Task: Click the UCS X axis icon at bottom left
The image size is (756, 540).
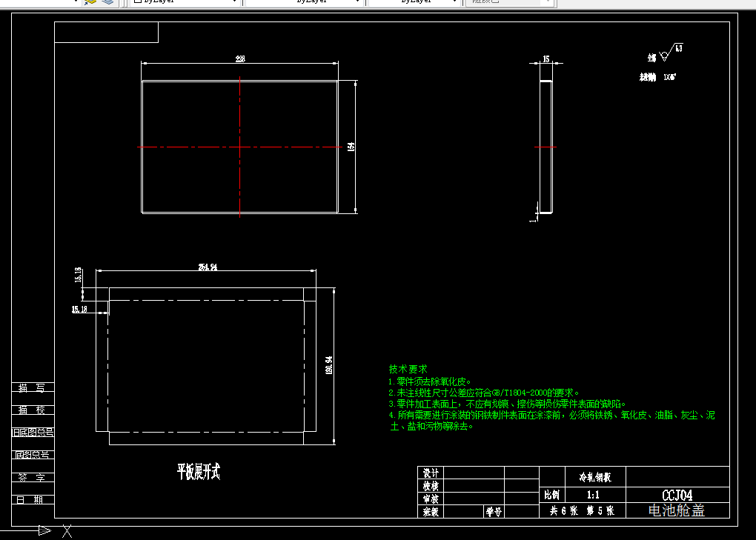Action: point(67,531)
